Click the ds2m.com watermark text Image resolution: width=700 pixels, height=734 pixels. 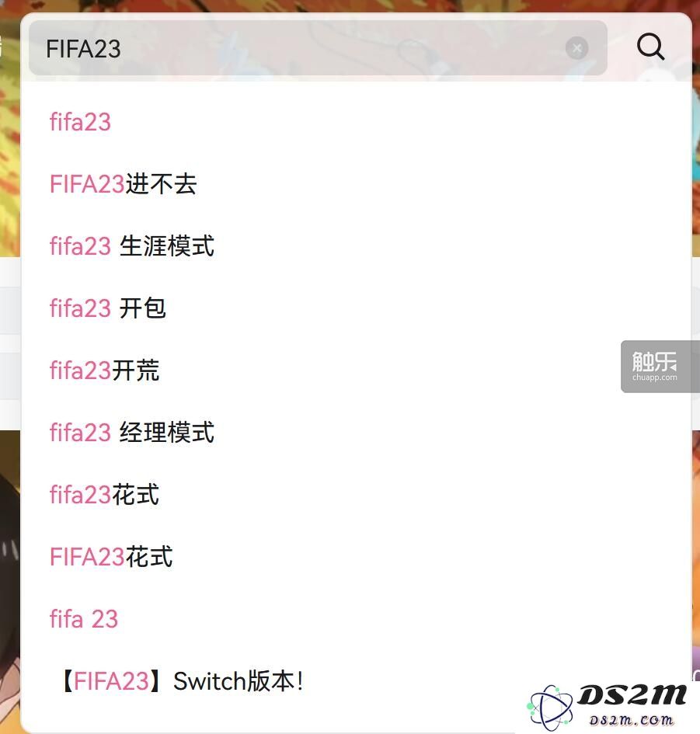(x=631, y=720)
